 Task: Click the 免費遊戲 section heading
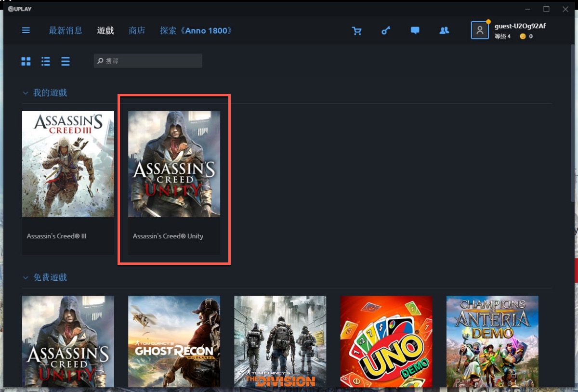pyautogui.click(x=50, y=278)
